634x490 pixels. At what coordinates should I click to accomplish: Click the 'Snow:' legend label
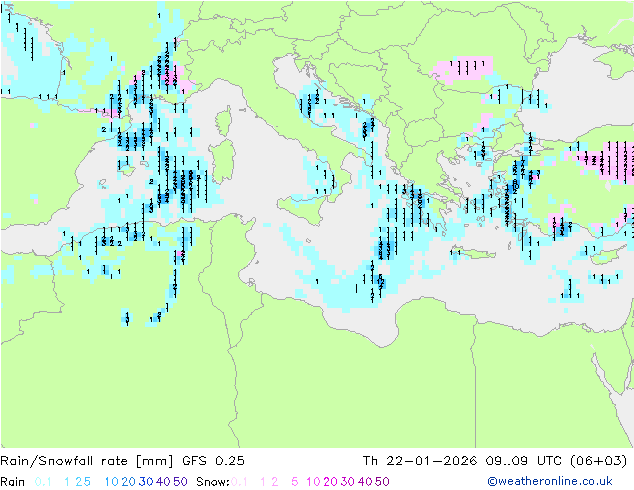tap(213, 482)
